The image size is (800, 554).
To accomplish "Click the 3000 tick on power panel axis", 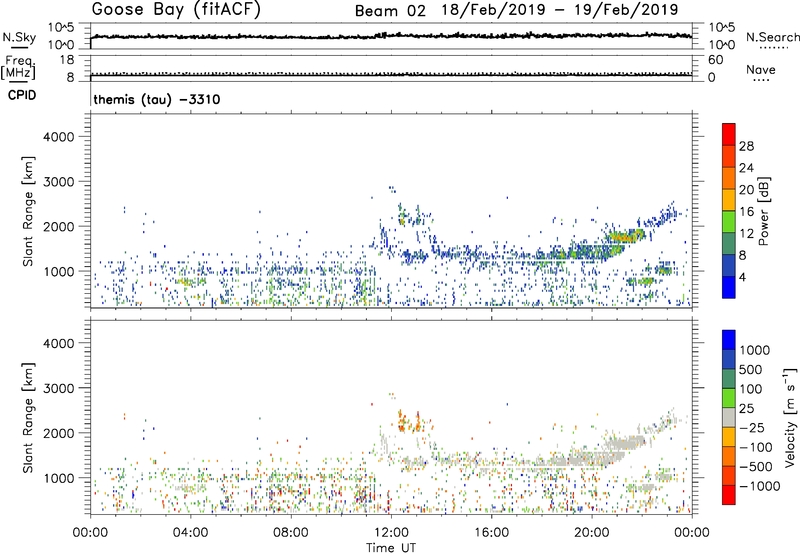I will 59,182.
